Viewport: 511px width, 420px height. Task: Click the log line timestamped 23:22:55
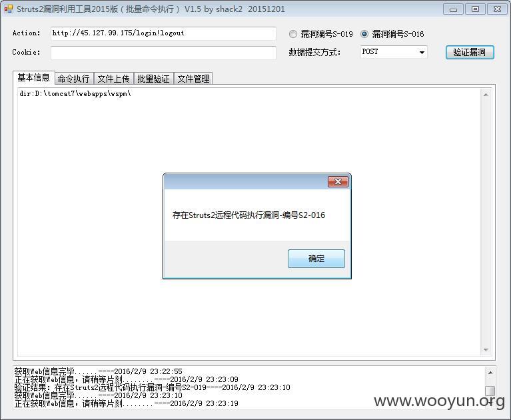[99, 371]
